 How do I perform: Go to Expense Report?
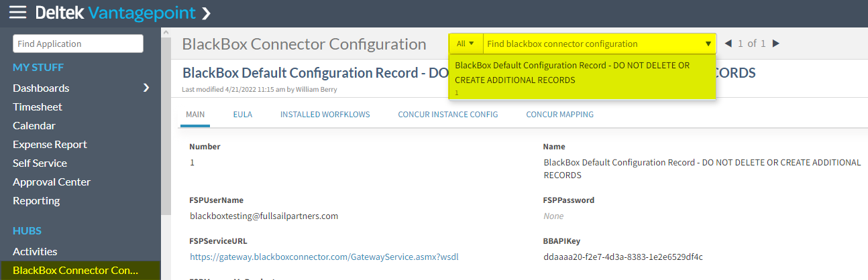coord(50,144)
